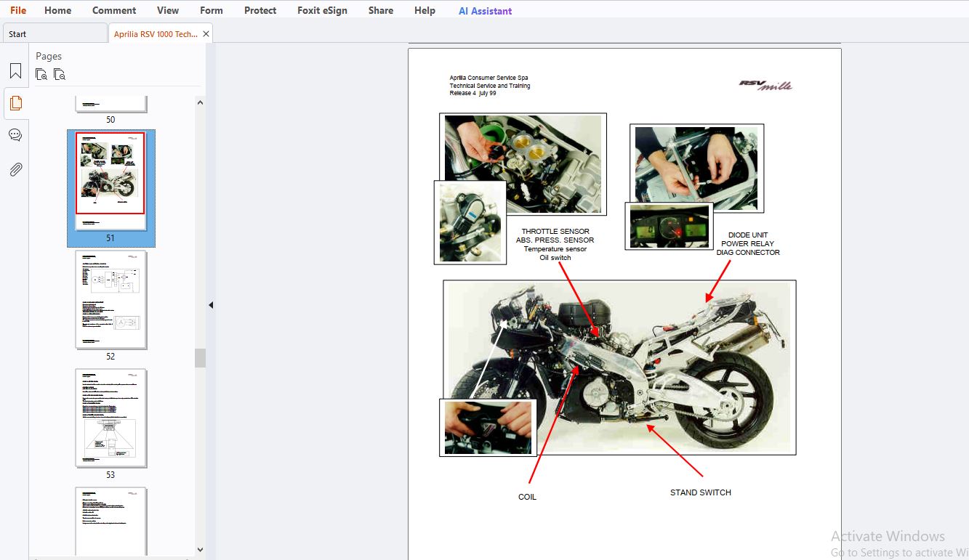
Task: Click the thumbnails panel scrollbar handle
Action: [201, 358]
